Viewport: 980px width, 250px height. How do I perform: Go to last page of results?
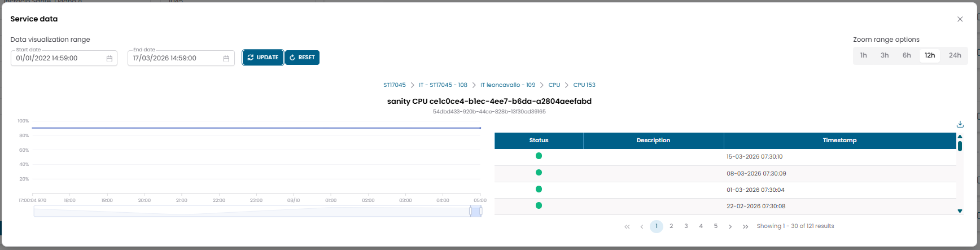coord(745,227)
